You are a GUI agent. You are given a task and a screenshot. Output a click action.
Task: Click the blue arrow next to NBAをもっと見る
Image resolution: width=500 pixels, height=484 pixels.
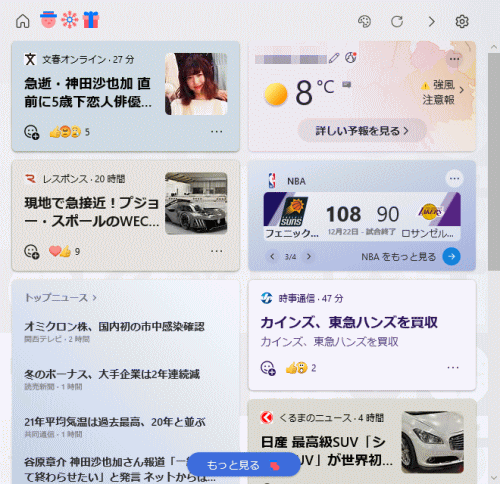pyautogui.click(x=451, y=256)
